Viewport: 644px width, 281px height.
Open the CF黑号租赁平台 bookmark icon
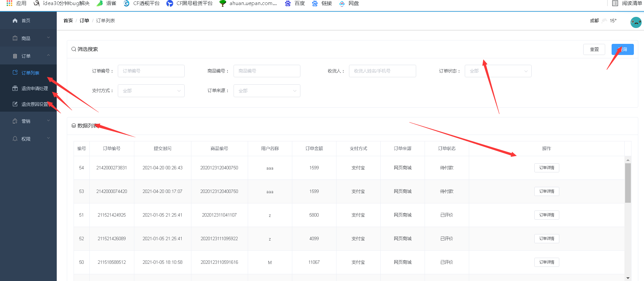click(x=170, y=3)
